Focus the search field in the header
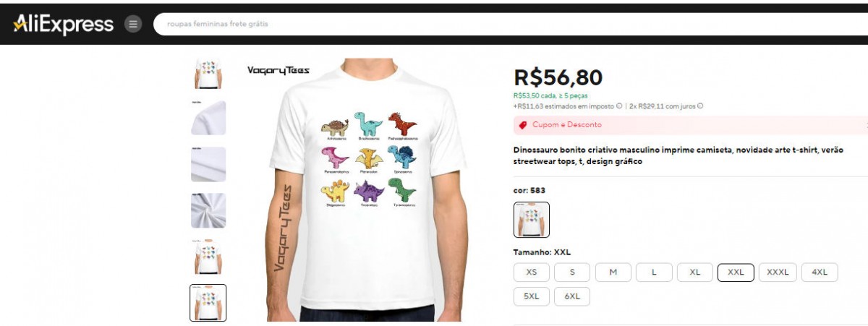The height and width of the screenshot is (326, 868). point(511,24)
